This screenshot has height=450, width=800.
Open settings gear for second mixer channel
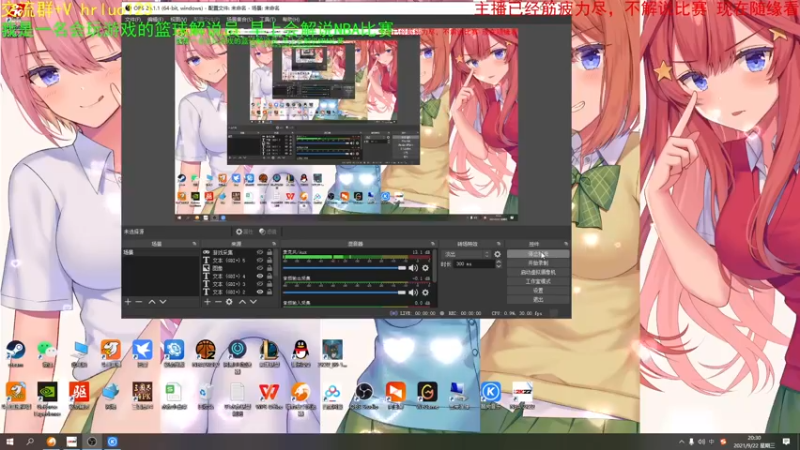(x=426, y=292)
